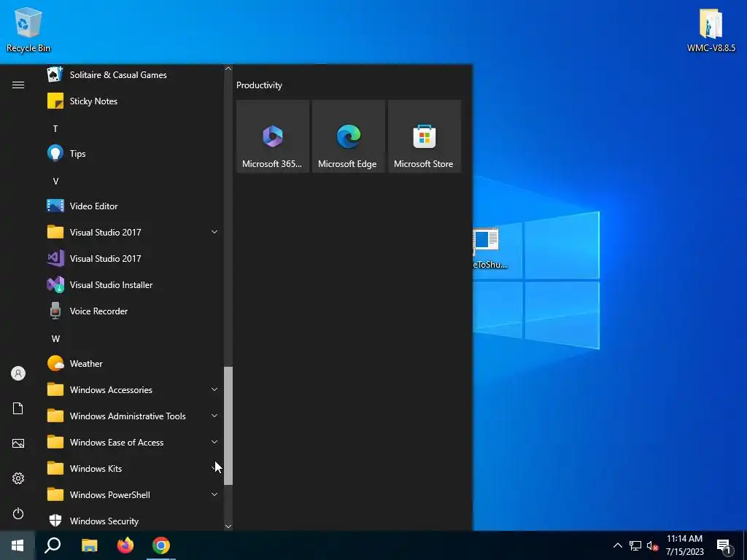Click the network icon in system tray

(x=635, y=545)
